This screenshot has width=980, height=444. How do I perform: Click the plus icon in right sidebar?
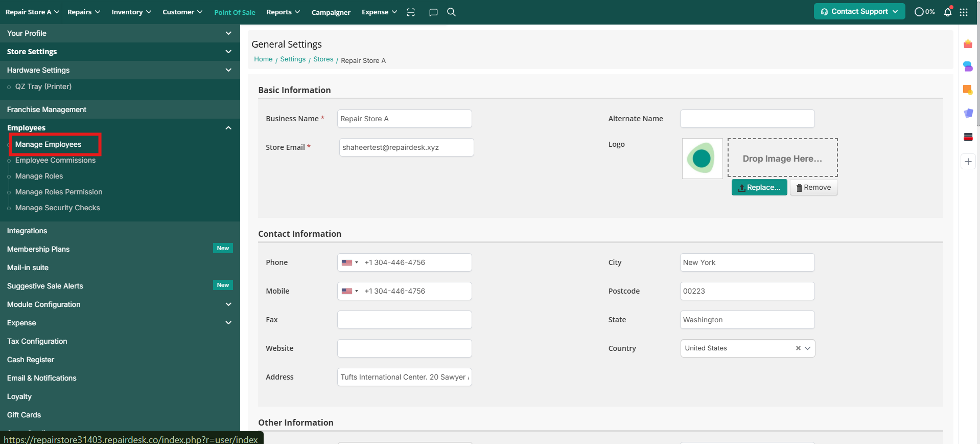click(x=968, y=162)
